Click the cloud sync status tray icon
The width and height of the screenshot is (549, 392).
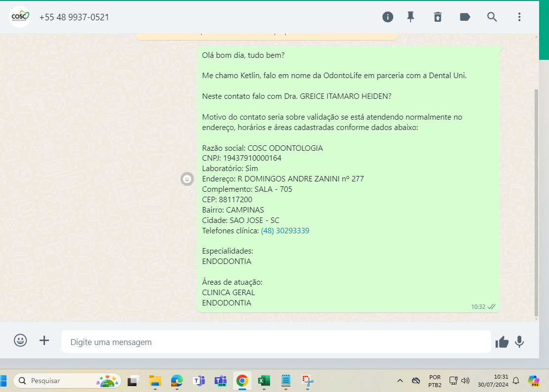click(415, 381)
